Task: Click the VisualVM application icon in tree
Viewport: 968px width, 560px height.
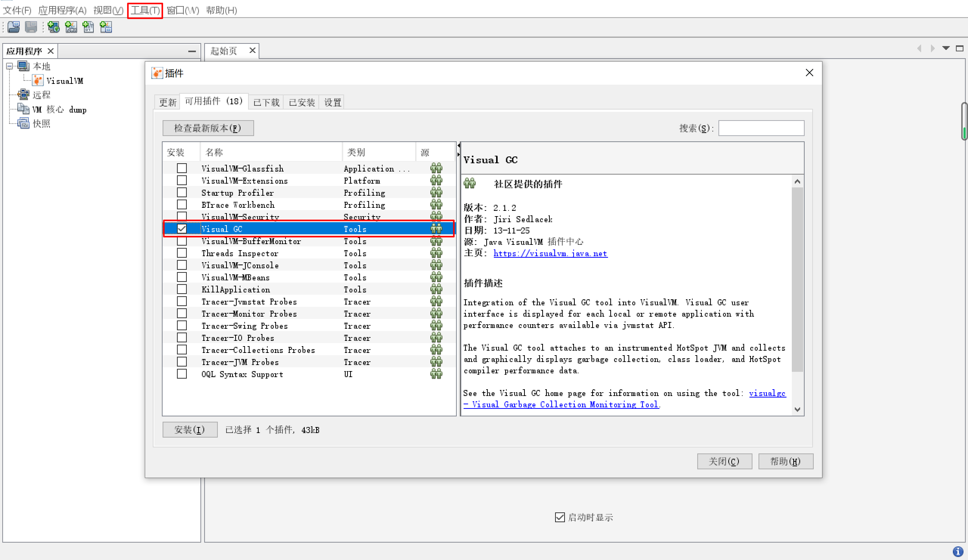Action: [x=38, y=80]
